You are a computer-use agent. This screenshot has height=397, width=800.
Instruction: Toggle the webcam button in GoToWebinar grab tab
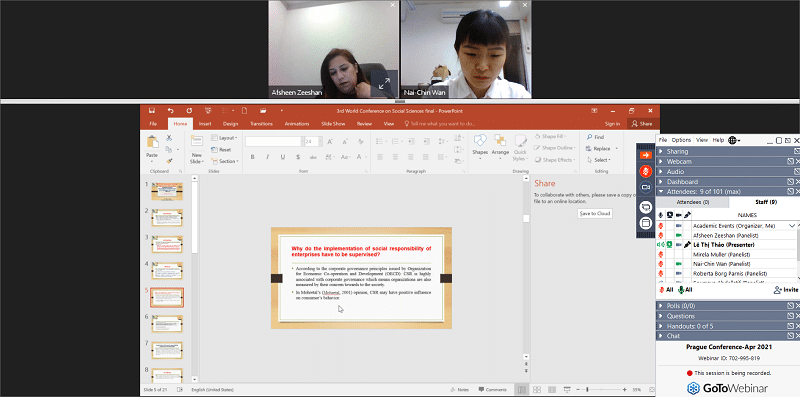645,188
